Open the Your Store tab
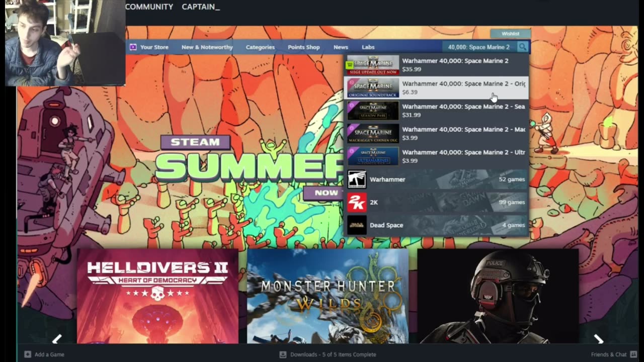 click(154, 47)
